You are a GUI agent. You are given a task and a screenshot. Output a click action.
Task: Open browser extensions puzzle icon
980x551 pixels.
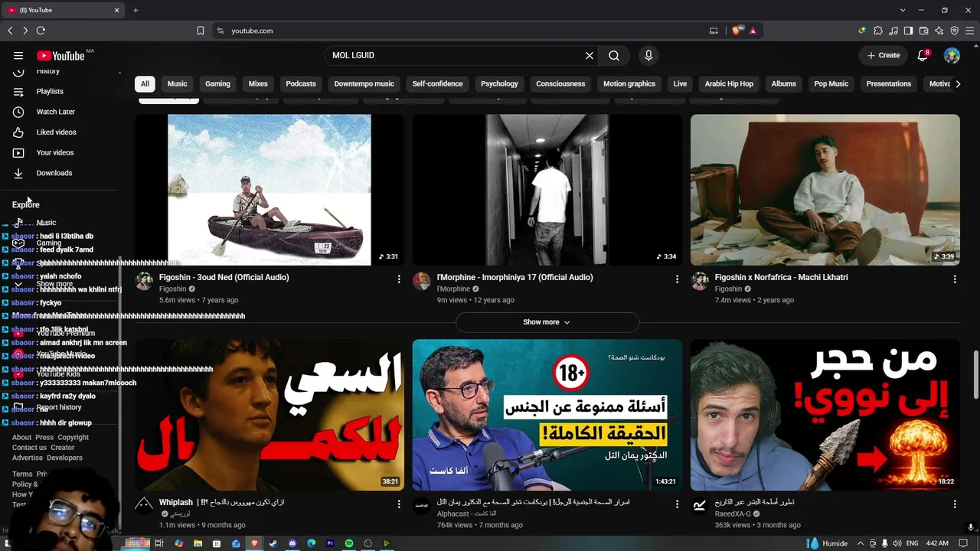(878, 31)
